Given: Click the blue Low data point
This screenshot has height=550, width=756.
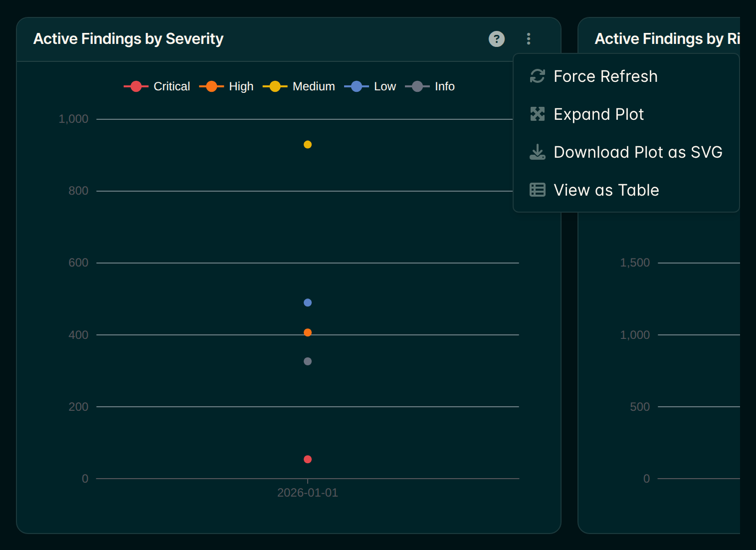Looking at the screenshot, I should [x=308, y=302].
